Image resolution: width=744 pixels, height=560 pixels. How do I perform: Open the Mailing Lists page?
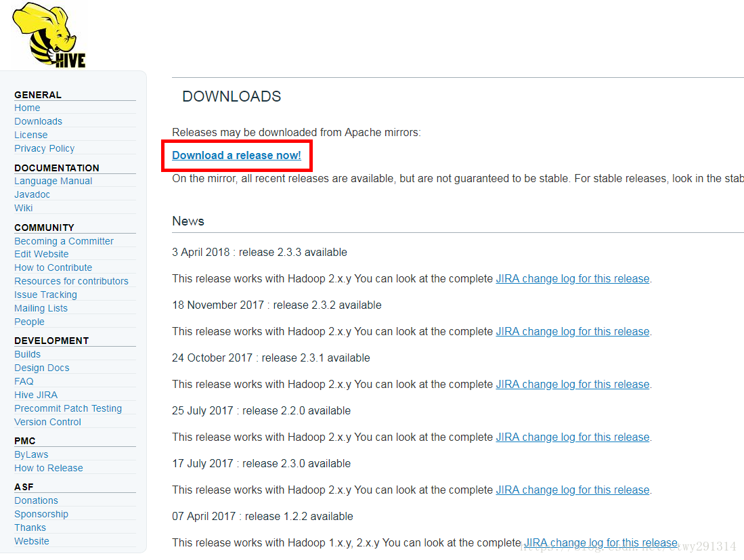[x=41, y=308]
